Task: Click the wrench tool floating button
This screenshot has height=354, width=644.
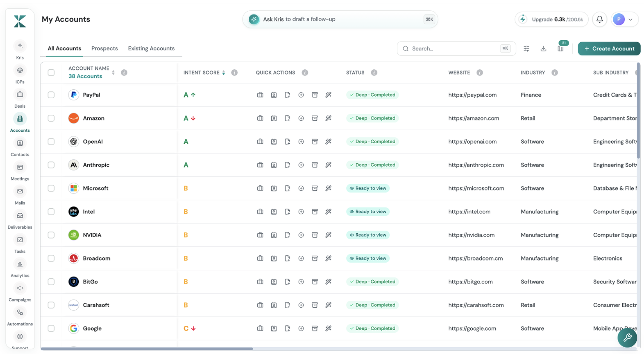Action: 627,338
